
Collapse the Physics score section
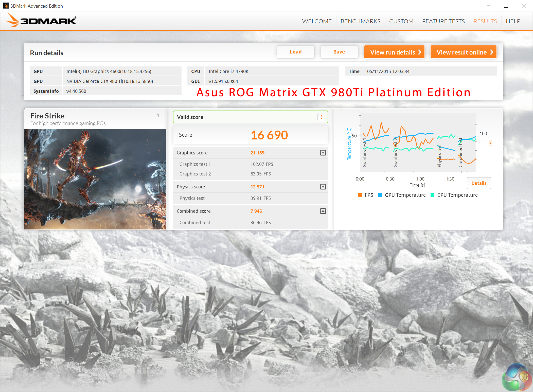tap(323, 187)
